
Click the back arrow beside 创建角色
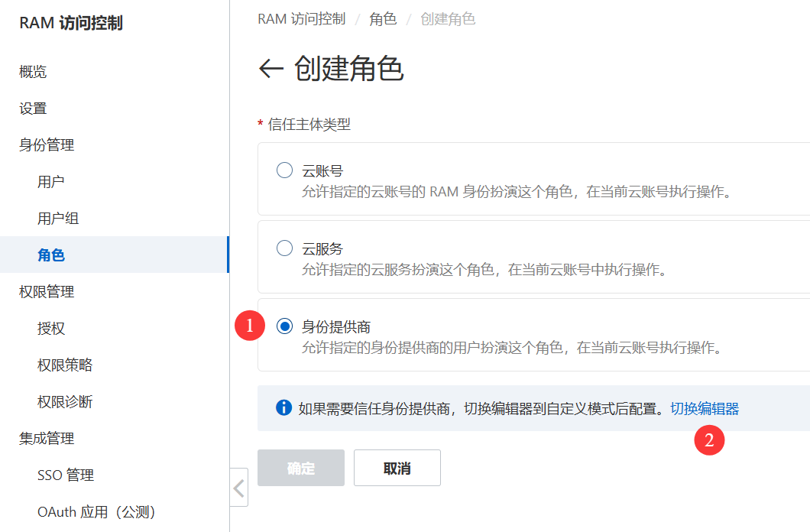tap(271, 69)
